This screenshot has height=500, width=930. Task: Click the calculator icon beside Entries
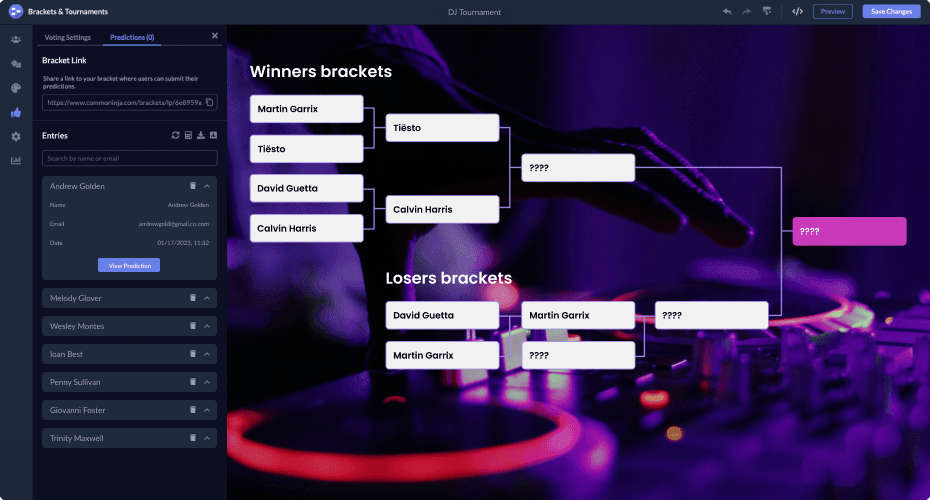[188, 135]
